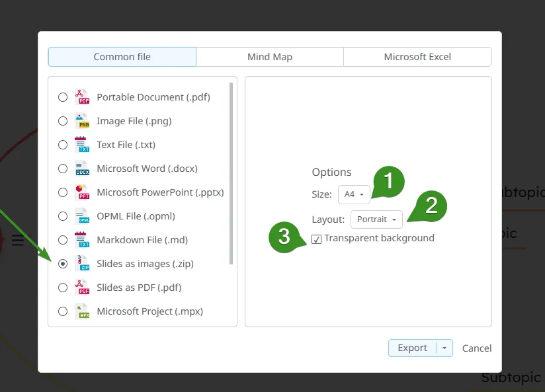Click the Microsoft Word DOCX icon
Viewport: 545px width, 392px height.
(82, 169)
